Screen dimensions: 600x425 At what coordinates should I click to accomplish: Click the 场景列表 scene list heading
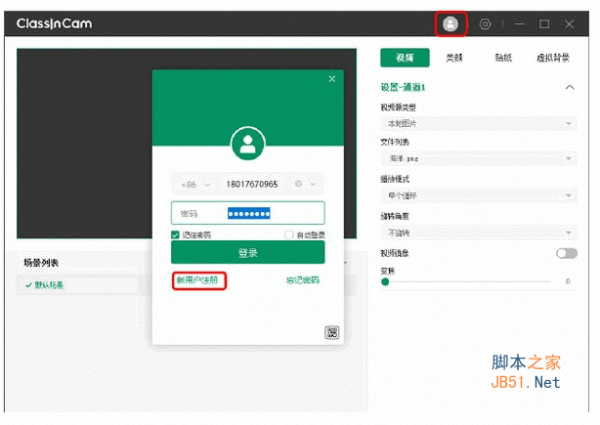(41, 263)
